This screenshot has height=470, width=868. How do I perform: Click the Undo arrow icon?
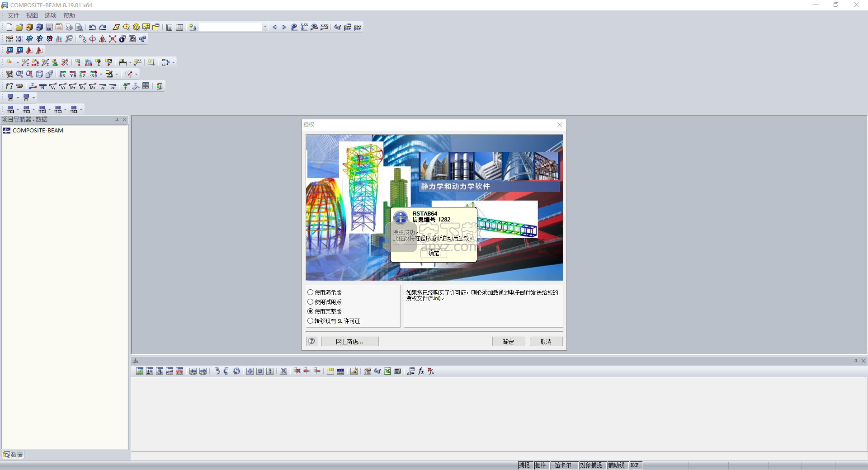coord(93,27)
